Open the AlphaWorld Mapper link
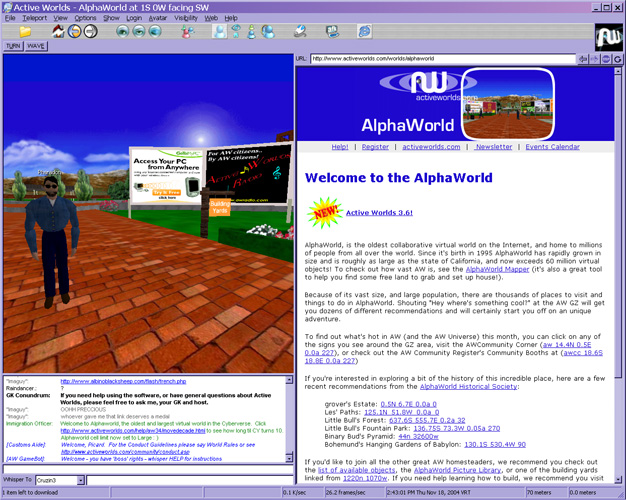 [x=497, y=270]
